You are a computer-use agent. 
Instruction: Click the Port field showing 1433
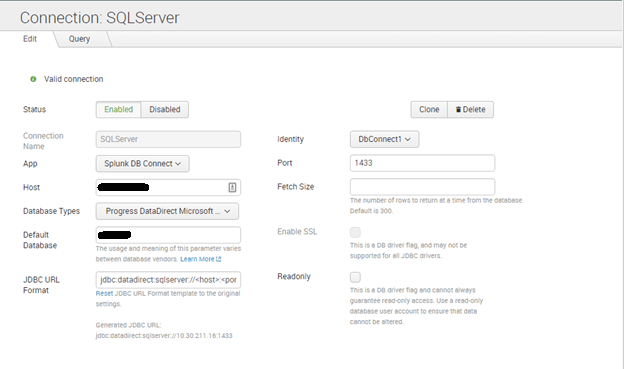point(422,163)
